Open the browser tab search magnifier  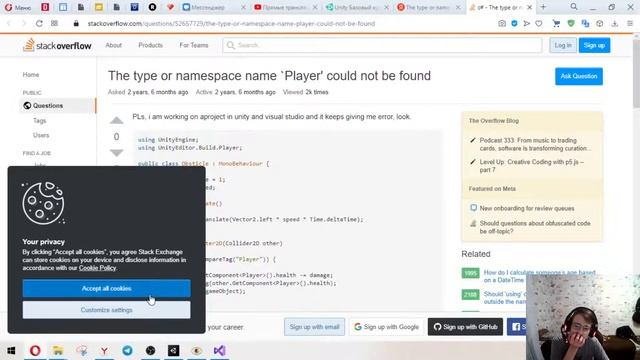pyautogui.click(x=574, y=7)
